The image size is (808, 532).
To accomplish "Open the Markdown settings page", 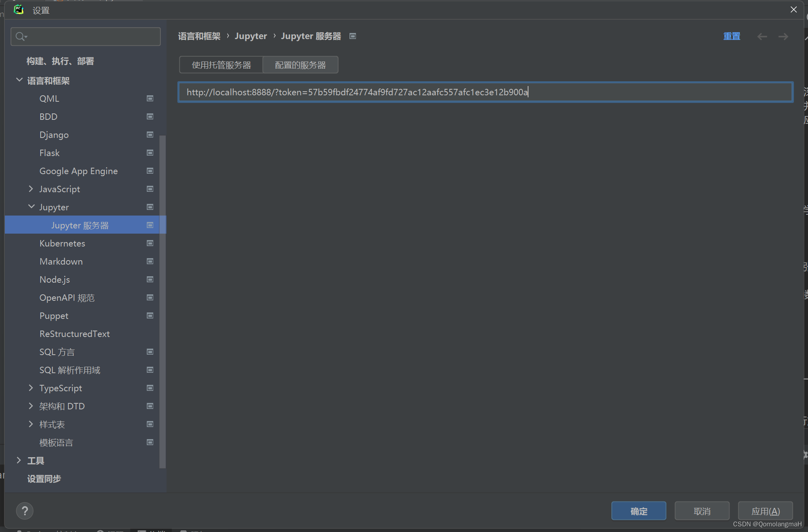I will 61,261.
